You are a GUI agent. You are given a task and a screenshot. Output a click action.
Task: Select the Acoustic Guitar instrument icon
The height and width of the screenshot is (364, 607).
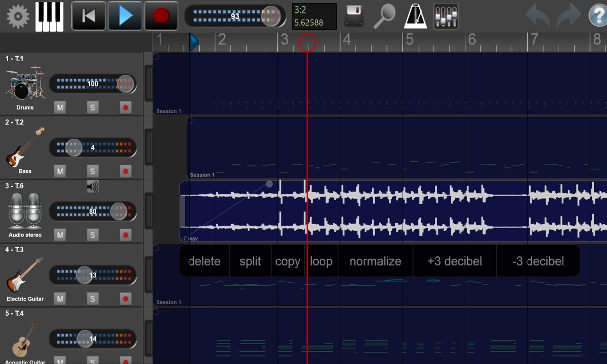click(25, 339)
